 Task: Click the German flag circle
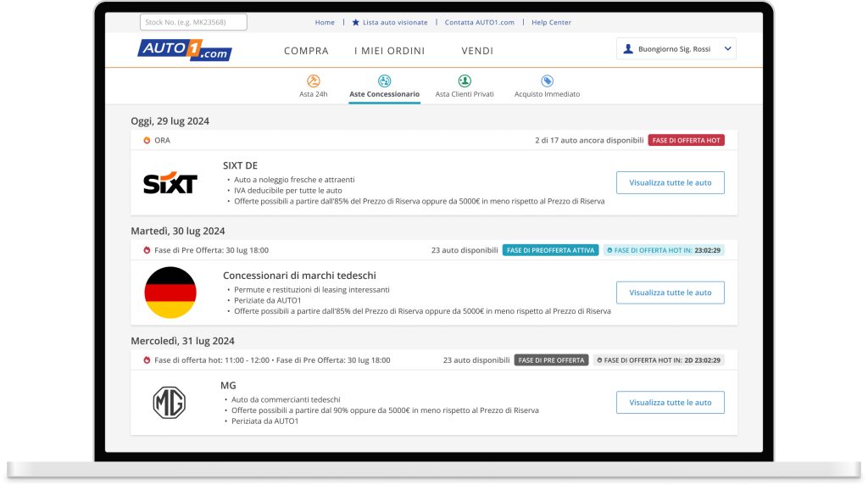coord(170,293)
